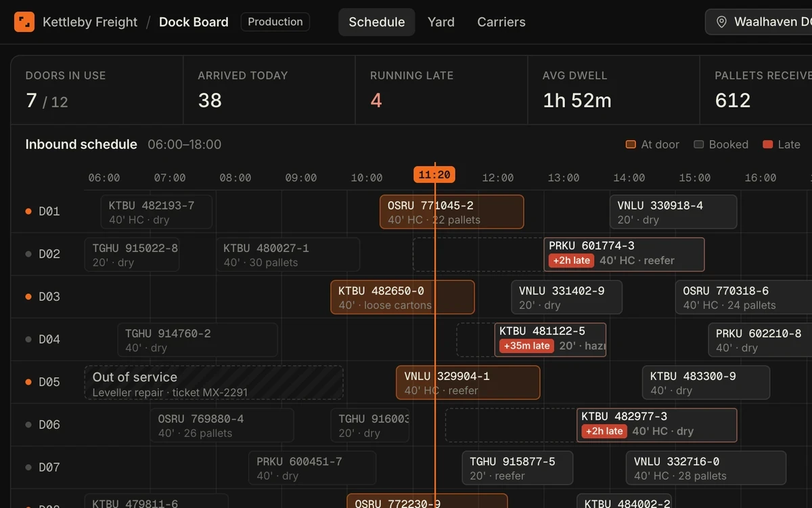The width and height of the screenshot is (812, 508).
Task: Open booking VNLU 331402-9
Action: point(566,297)
